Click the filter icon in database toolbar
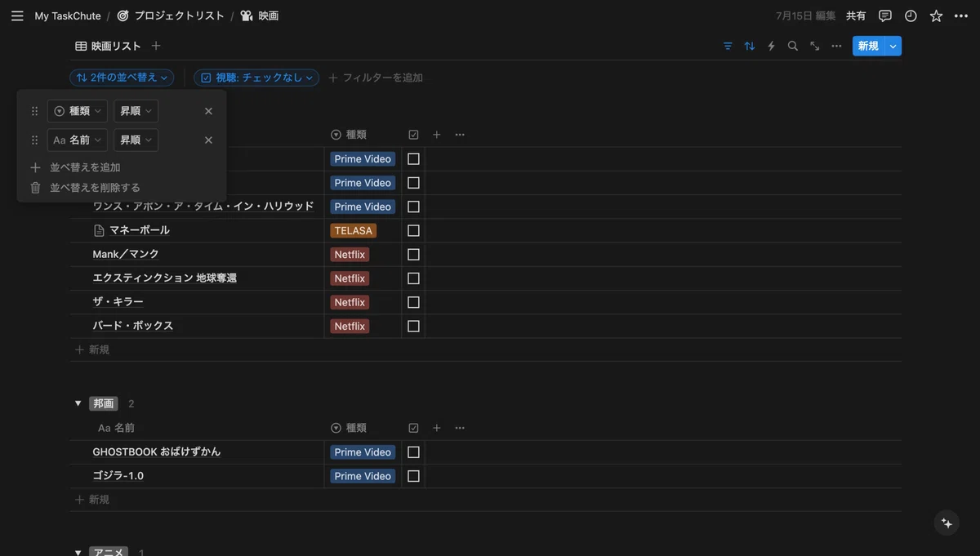 click(728, 46)
